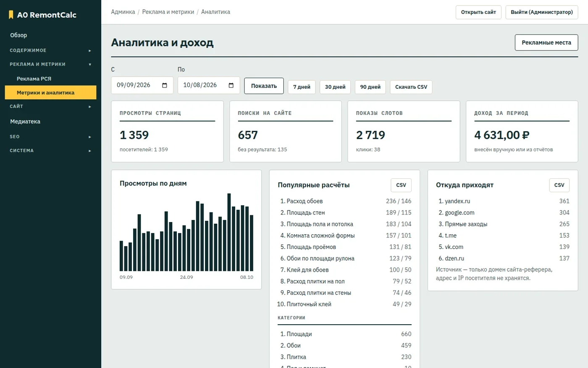
Task: Click the row 'Комната сложной формы'
Action: tap(344, 236)
